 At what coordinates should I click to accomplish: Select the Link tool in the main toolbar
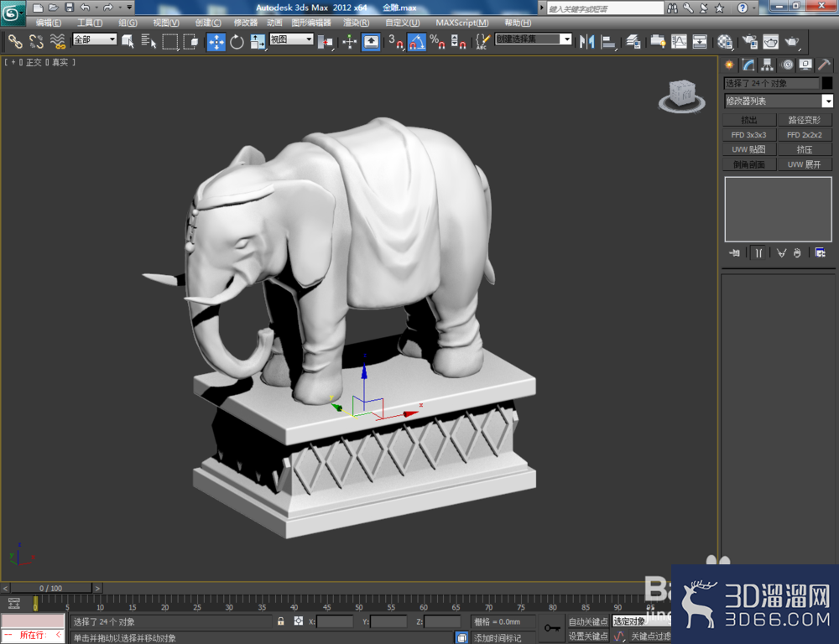tap(14, 41)
